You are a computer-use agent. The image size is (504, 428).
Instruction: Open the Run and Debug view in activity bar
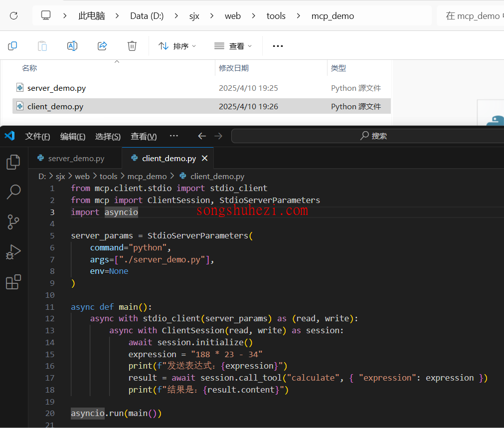pos(13,252)
